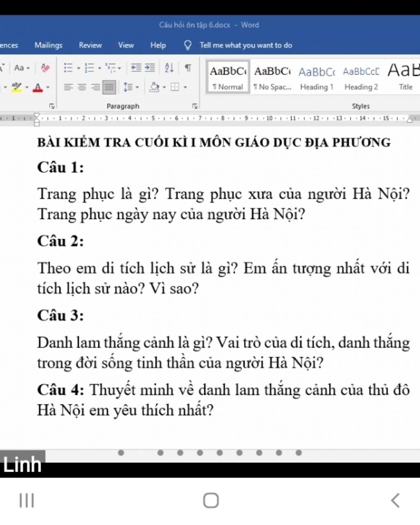Click the 'Câu 4:' bold label
Screen dimensions: 420x525
coord(60,390)
